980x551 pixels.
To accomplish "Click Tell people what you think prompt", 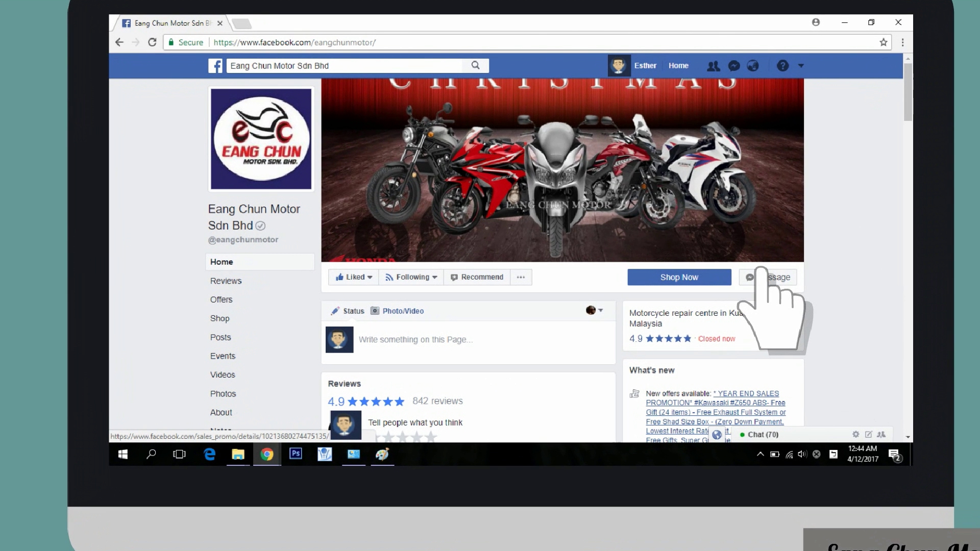I will (x=415, y=422).
